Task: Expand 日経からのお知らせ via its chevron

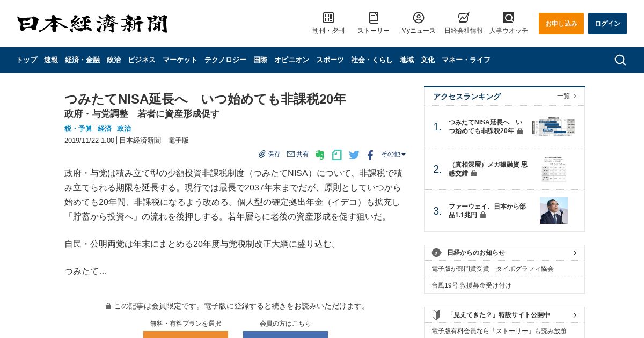Action: coord(575,253)
